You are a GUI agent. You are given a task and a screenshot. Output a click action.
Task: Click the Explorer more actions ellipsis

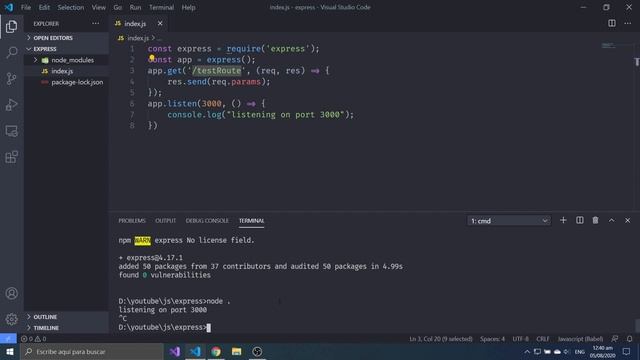coord(96,24)
